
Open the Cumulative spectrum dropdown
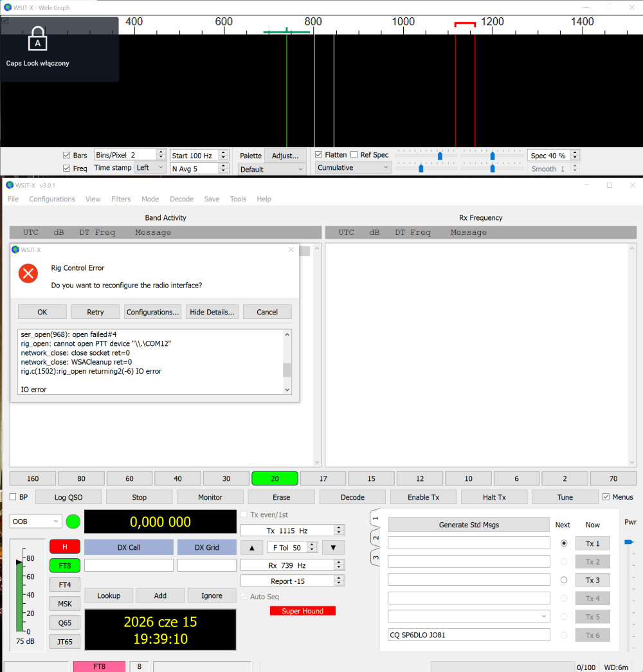point(353,168)
